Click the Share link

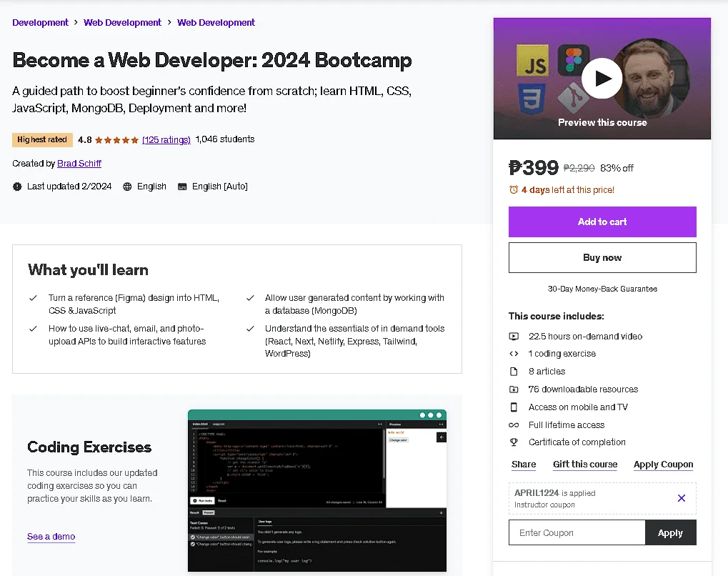(x=524, y=465)
